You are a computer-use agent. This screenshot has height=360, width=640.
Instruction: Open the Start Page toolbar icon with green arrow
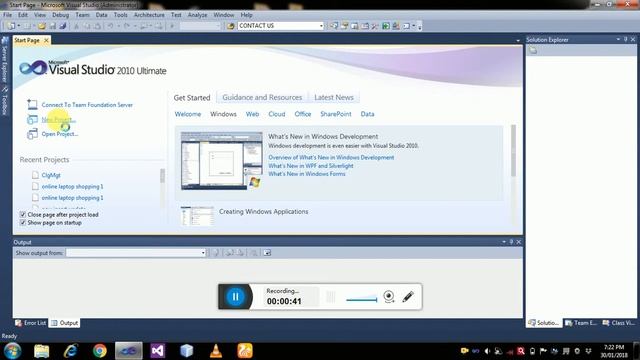(x=386, y=26)
